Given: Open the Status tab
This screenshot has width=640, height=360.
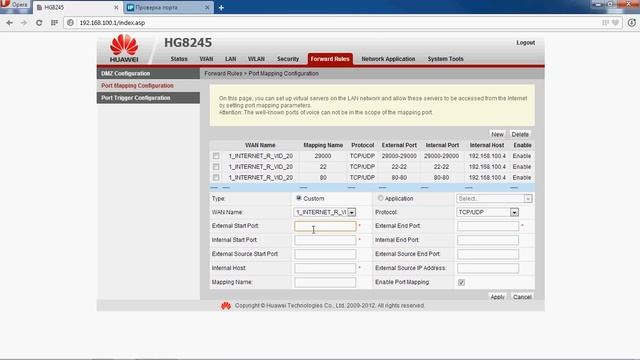Looking at the screenshot, I should click(179, 59).
